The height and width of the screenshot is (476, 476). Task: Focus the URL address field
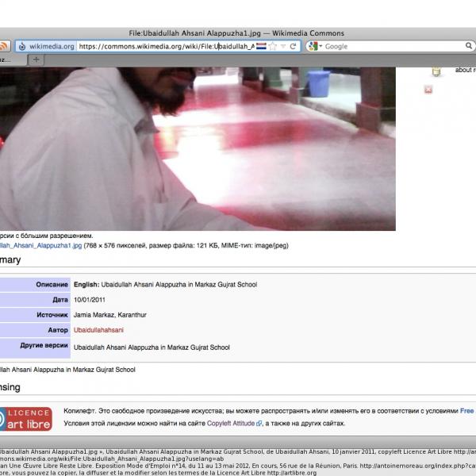pos(166,47)
